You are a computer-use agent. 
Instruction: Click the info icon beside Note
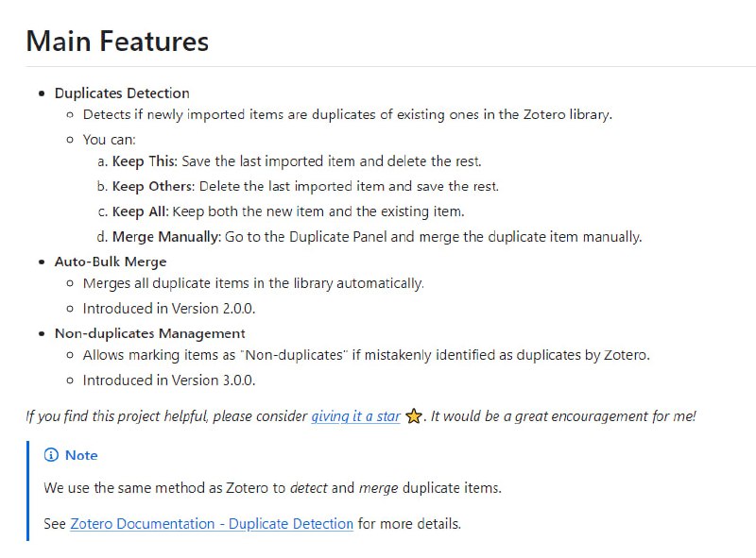click(x=51, y=455)
